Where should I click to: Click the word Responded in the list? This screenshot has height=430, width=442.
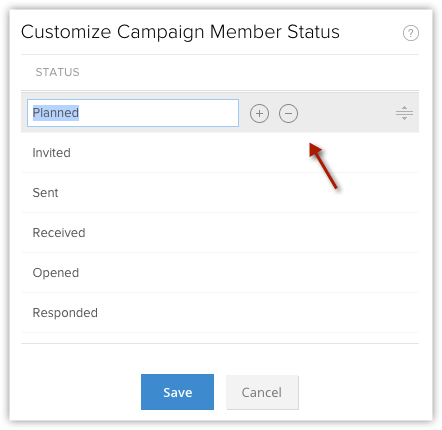[x=65, y=313]
